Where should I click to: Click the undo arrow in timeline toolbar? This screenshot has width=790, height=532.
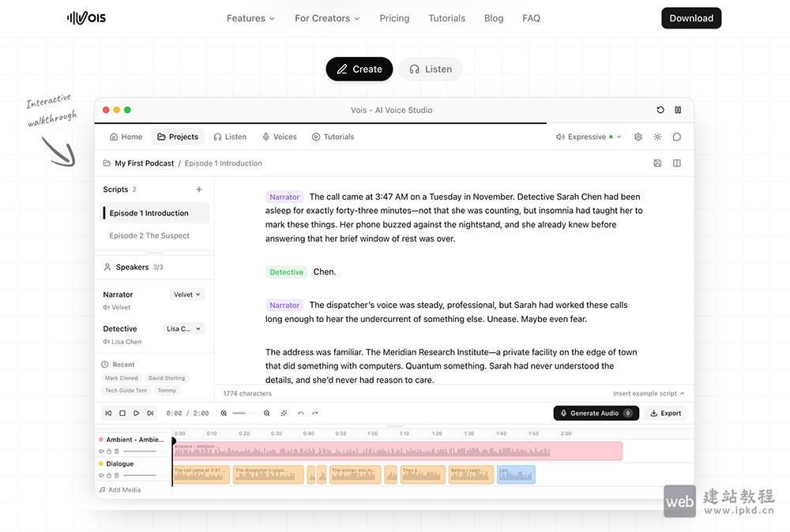301,413
